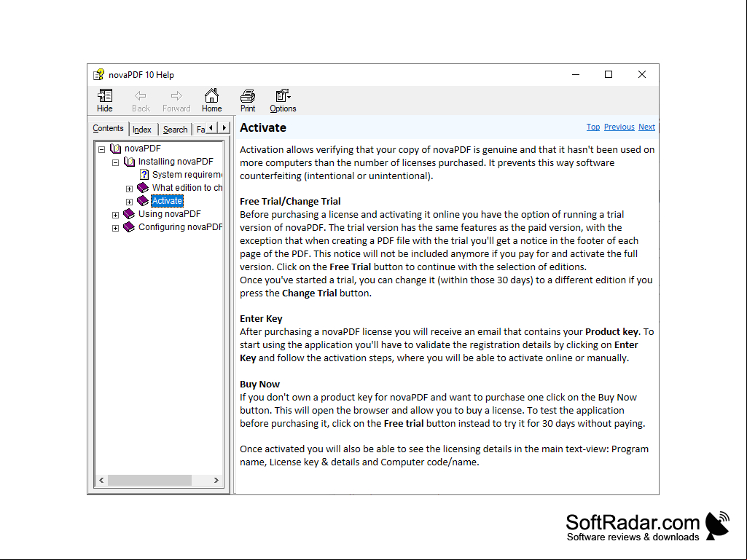Follow the Next topic link
The width and height of the screenshot is (747, 560).
[x=646, y=127]
